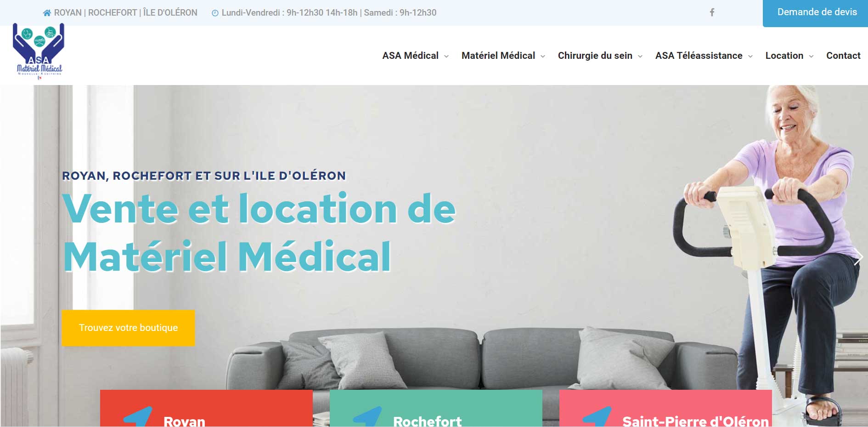Viewport: 868px width, 427px height.
Task: Expand the ASA Médical dropdown chevron
Action: 446,56
